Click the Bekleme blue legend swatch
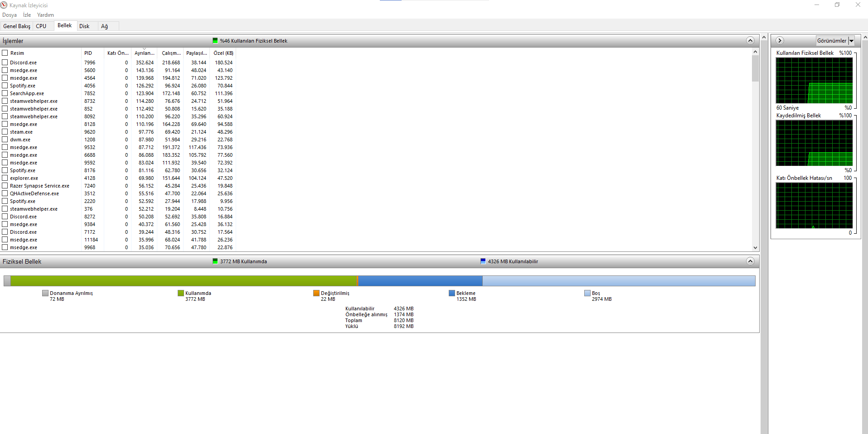This screenshot has height=434, width=868. 451,293
